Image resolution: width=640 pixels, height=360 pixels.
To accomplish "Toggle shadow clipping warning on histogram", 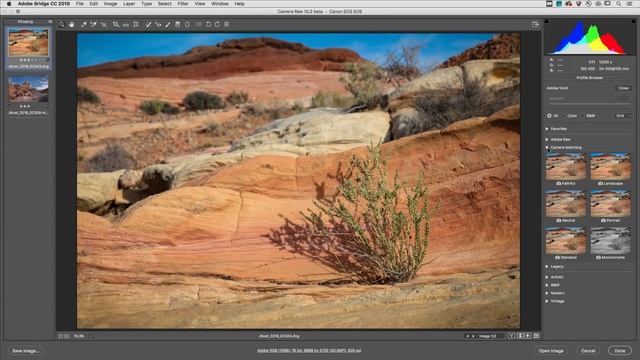I will (547, 21).
